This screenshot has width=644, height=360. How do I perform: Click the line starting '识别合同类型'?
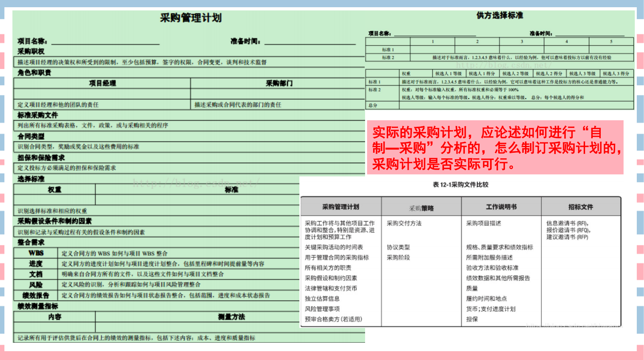pyautogui.click(x=78, y=147)
